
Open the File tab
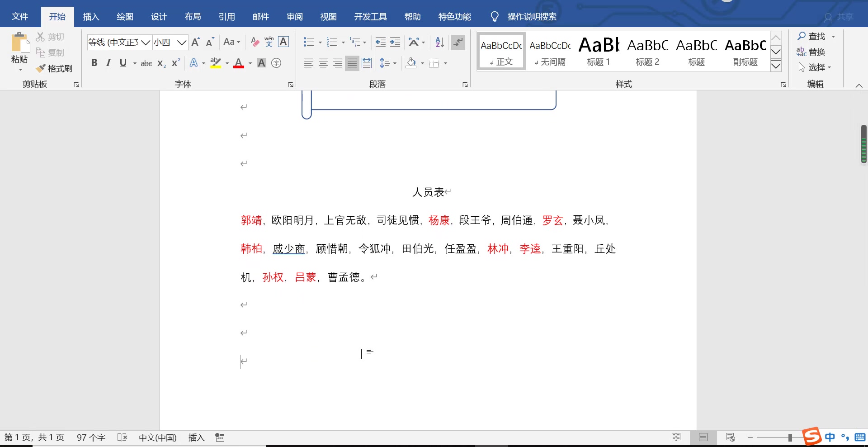(20, 17)
